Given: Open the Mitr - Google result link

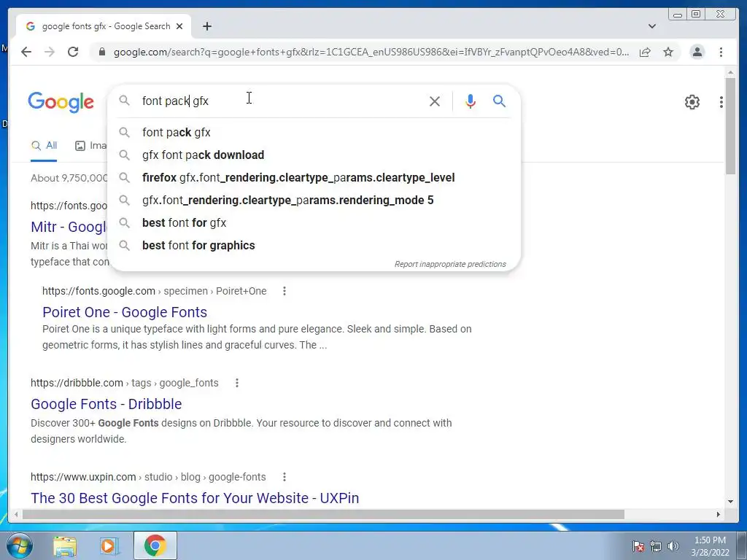Looking at the screenshot, I should pyautogui.click(x=69, y=227).
